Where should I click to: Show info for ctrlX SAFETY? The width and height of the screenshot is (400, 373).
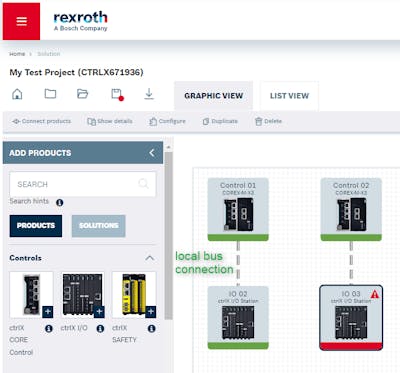coord(152,329)
